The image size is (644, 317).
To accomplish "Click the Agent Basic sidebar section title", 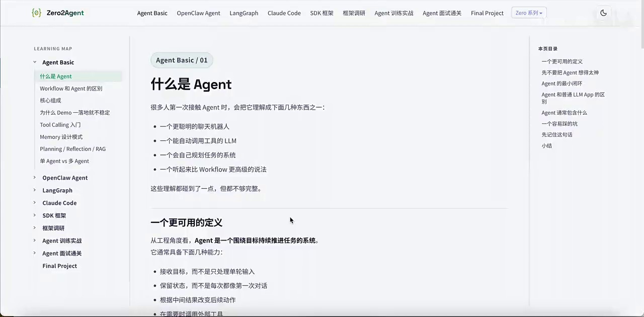I will tap(58, 62).
